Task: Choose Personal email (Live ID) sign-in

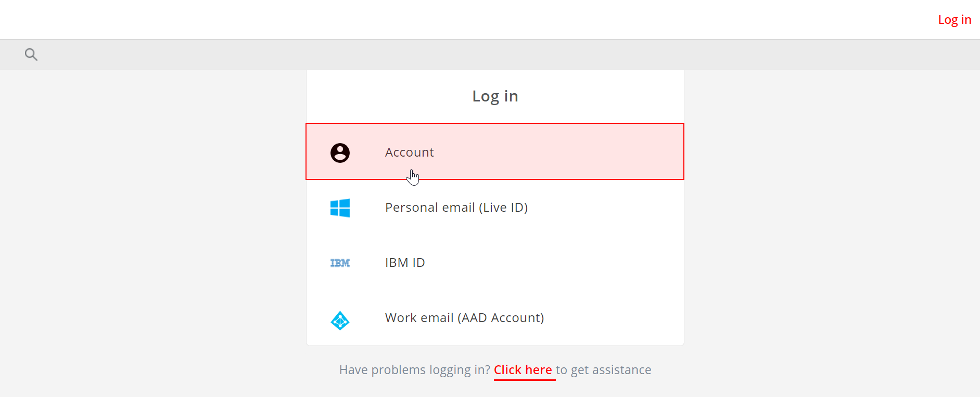Action: [456, 208]
